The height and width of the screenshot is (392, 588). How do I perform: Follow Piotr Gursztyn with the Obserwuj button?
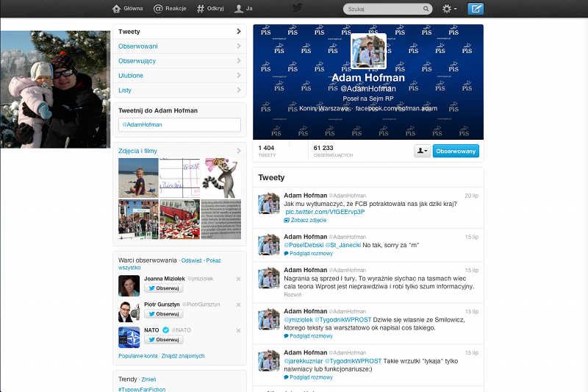pyautogui.click(x=163, y=314)
